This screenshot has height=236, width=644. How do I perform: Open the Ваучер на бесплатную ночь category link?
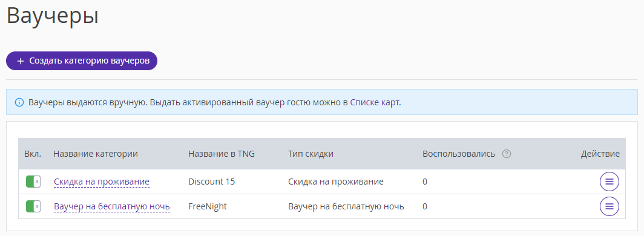112,206
